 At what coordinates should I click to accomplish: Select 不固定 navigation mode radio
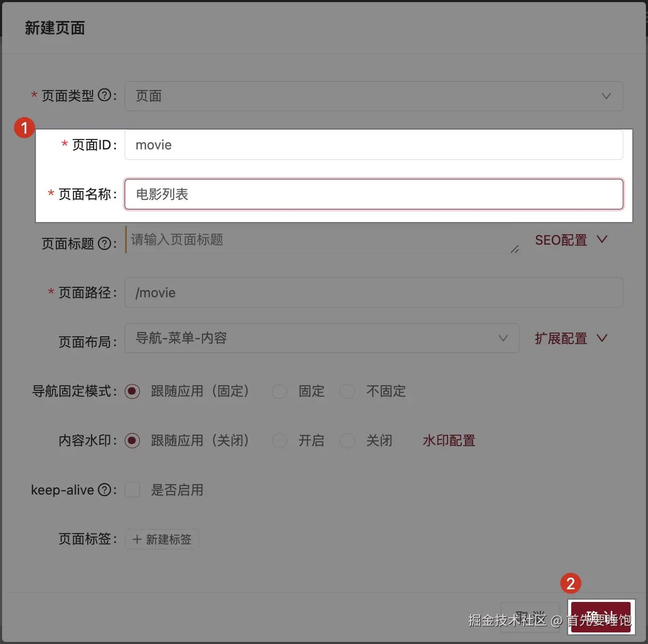(347, 391)
